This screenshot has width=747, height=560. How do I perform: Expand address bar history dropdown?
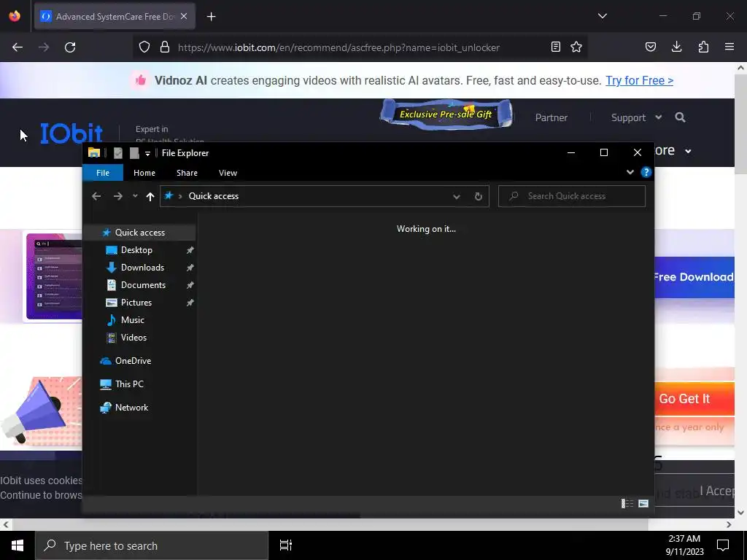(457, 196)
